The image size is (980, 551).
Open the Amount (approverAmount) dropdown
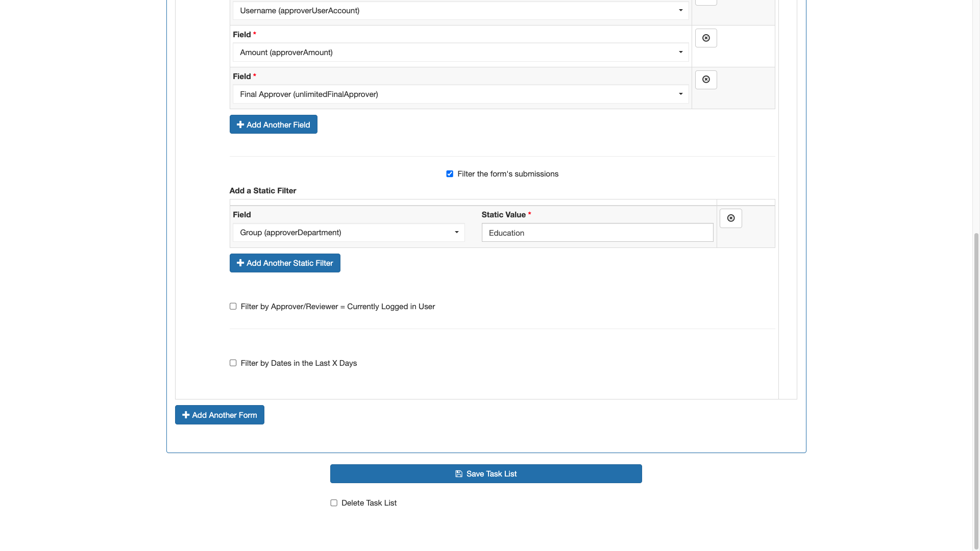(460, 53)
